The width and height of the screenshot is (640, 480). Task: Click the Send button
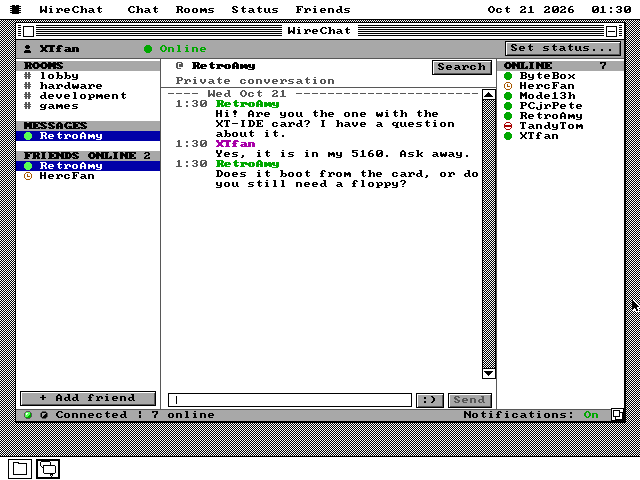pyautogui.click(x=469, y=400)
